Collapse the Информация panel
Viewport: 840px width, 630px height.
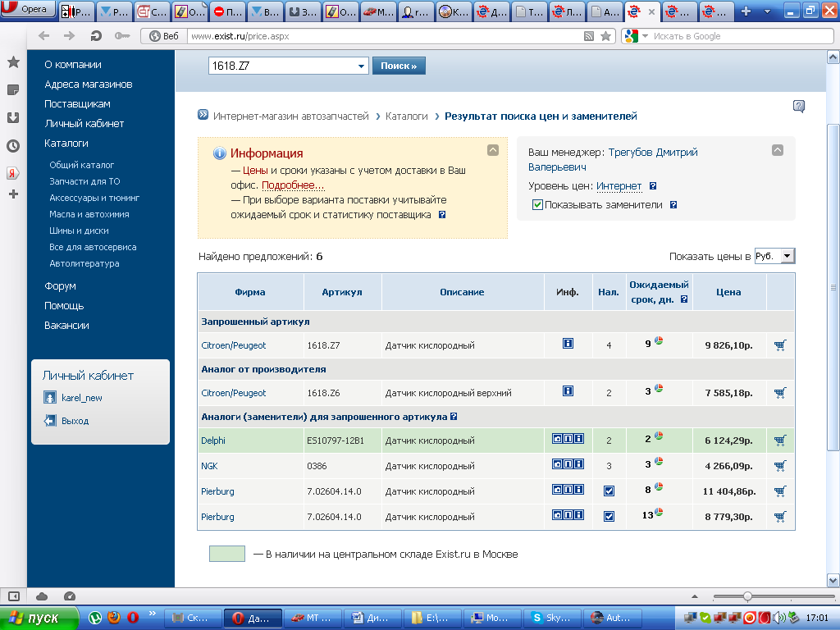point(493,150)
